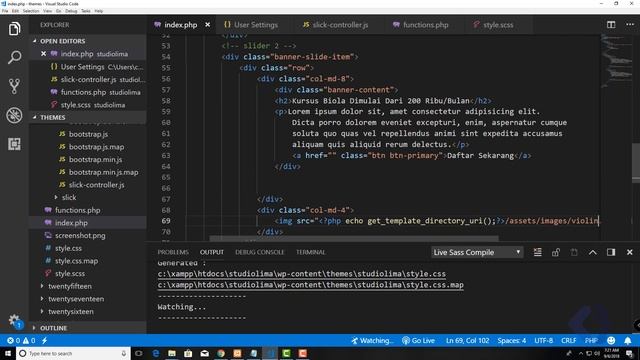Collapse the THEMES folder section

point(53,117)
